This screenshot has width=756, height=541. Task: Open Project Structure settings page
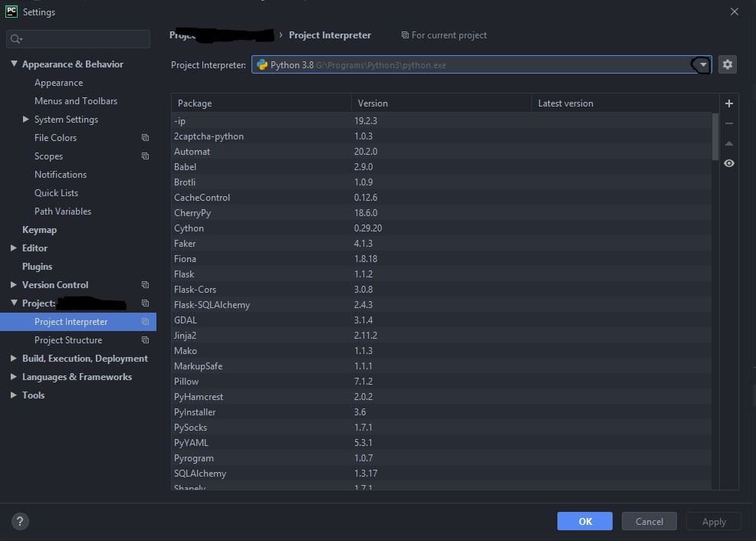coord(68,340)
